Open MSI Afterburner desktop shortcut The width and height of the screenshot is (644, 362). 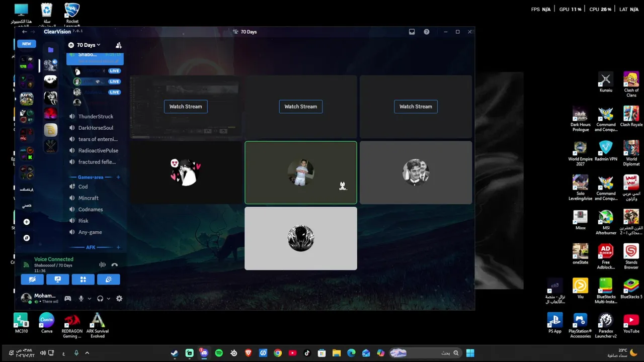pos(606,222)
